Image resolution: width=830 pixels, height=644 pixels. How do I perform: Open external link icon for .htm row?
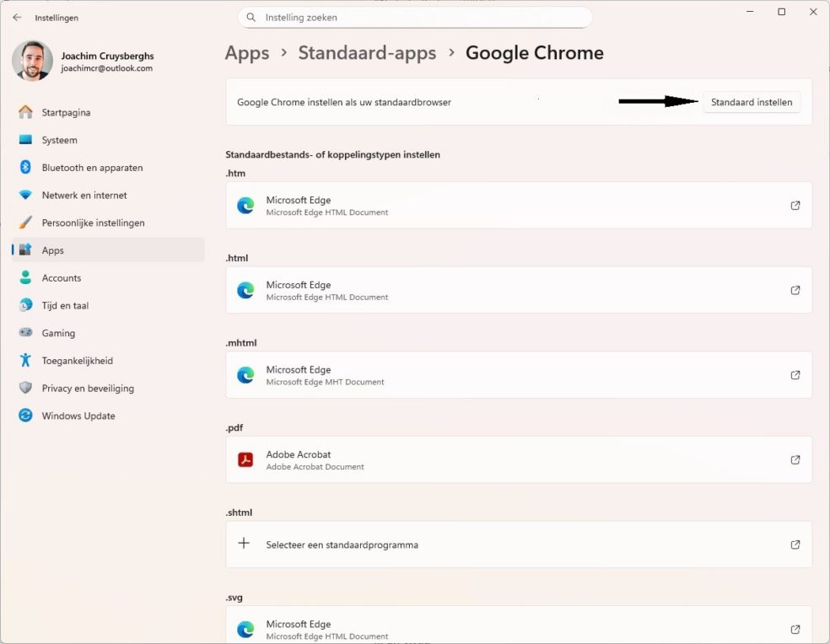(795, 206)
